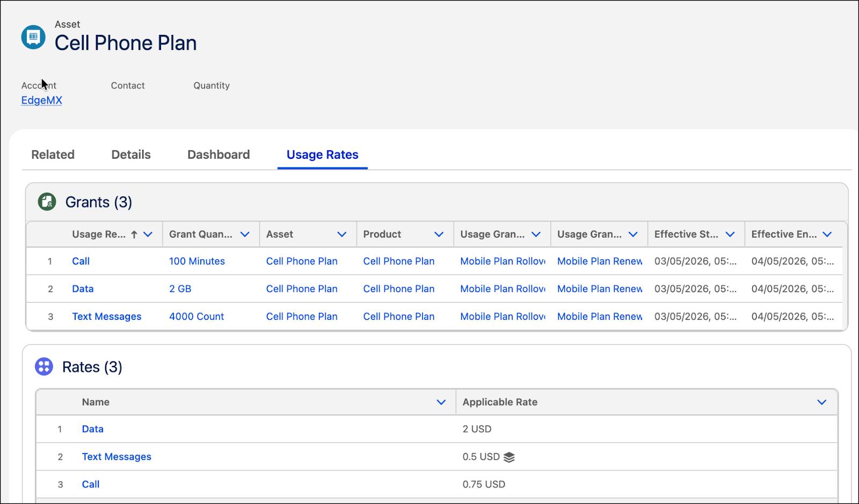Click the purple Rates section icon
Viewport: 859px width, 504px height.
click(44, 367)
